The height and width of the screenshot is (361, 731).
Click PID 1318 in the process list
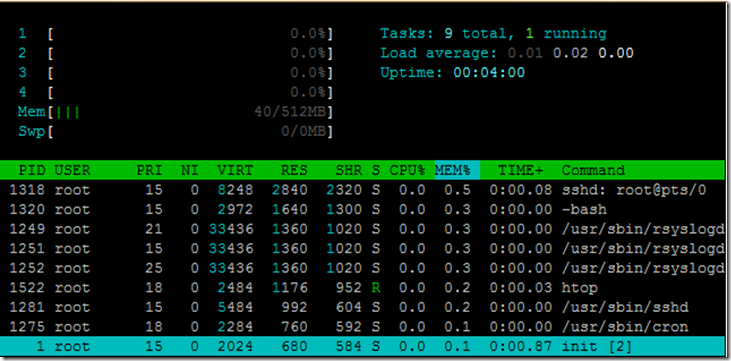[27, 190]
